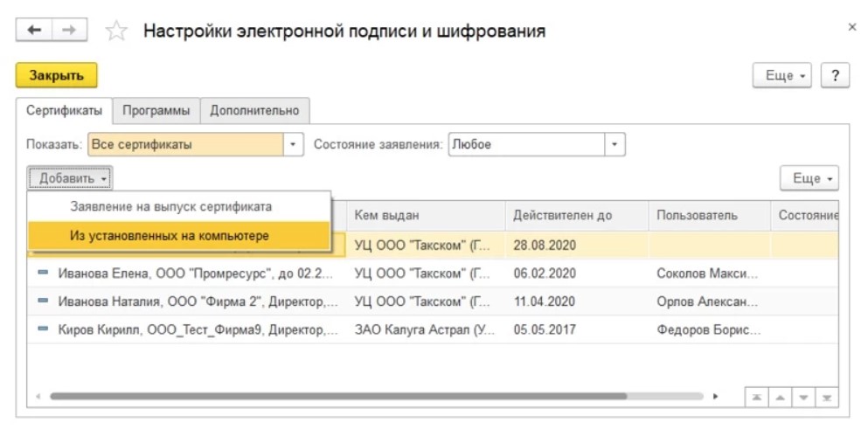Viewport: 868px width, 436px height.
Task: Add window to favorites with star icon
Action: (x=116, y=31)
